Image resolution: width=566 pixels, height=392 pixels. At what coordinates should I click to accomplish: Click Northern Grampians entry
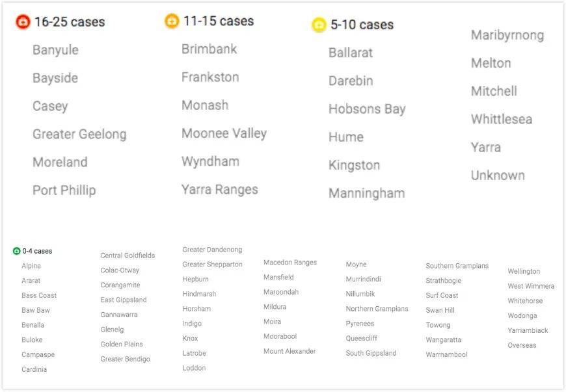pyautogui.click(x=377, y=309)
